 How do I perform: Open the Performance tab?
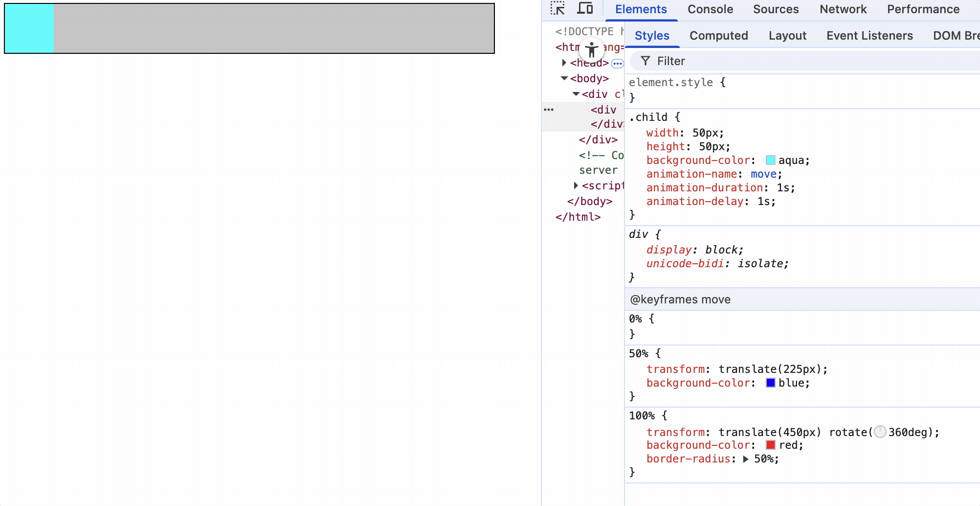pyautogui.click(x=923, y=9)
